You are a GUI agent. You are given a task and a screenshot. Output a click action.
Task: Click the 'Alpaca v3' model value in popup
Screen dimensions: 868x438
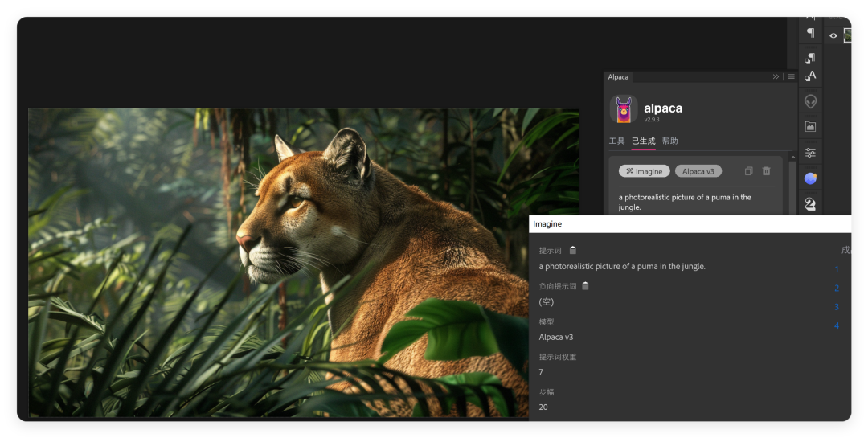click(556, 337)
